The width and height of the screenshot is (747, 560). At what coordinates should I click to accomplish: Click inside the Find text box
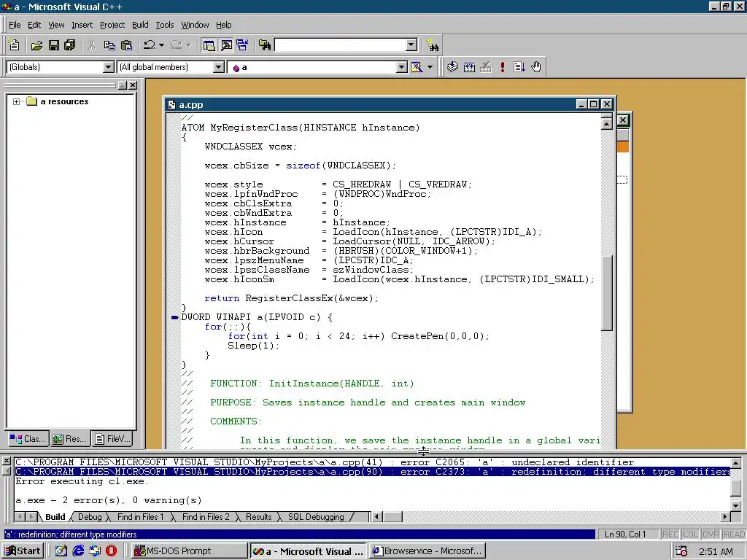(x=341, y=45)
